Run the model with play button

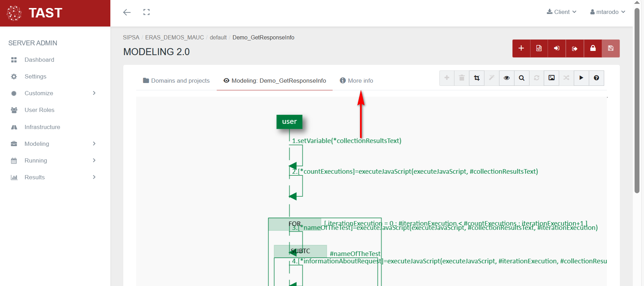point(581,78)
